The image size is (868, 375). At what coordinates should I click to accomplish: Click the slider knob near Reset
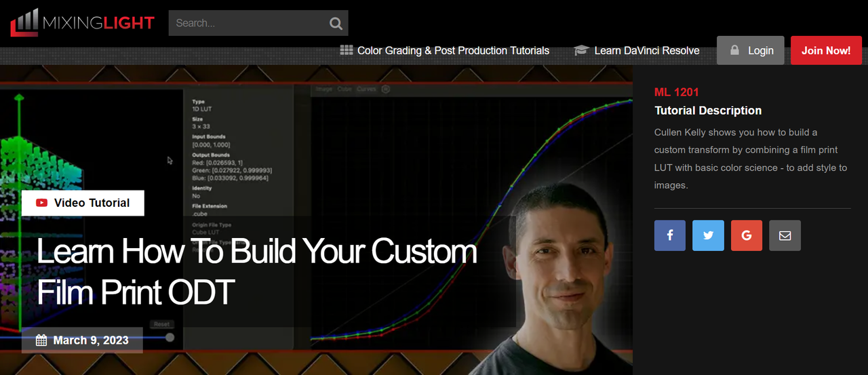[x=170, y=337]
